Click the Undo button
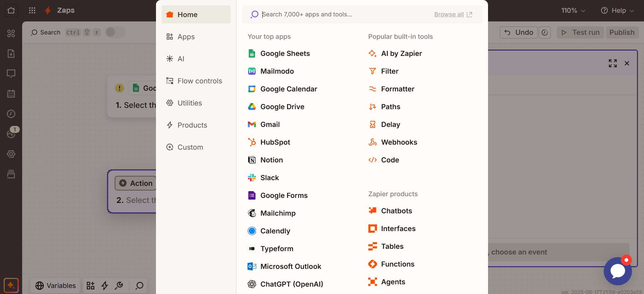The width and height of the screenshot is (644, 294). [519, 32]
